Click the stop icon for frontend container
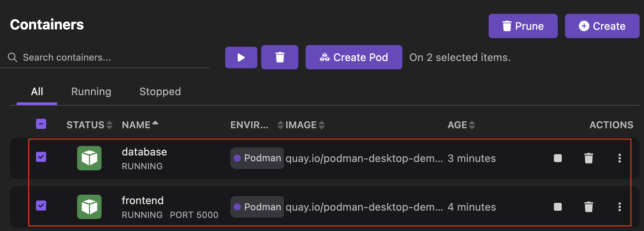The image size is (644, 231). click(557, 207)
